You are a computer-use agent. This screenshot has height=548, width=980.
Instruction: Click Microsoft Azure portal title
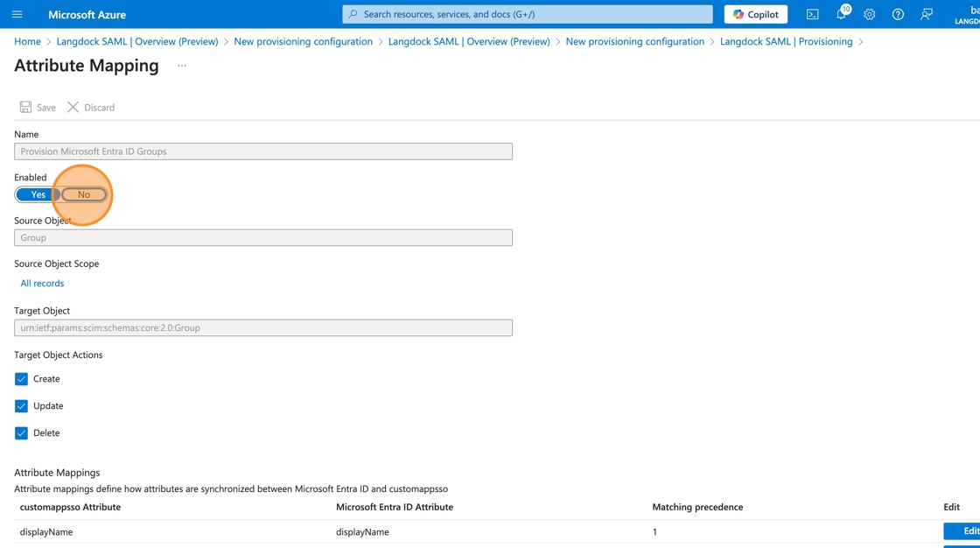(x=87, y=14)
